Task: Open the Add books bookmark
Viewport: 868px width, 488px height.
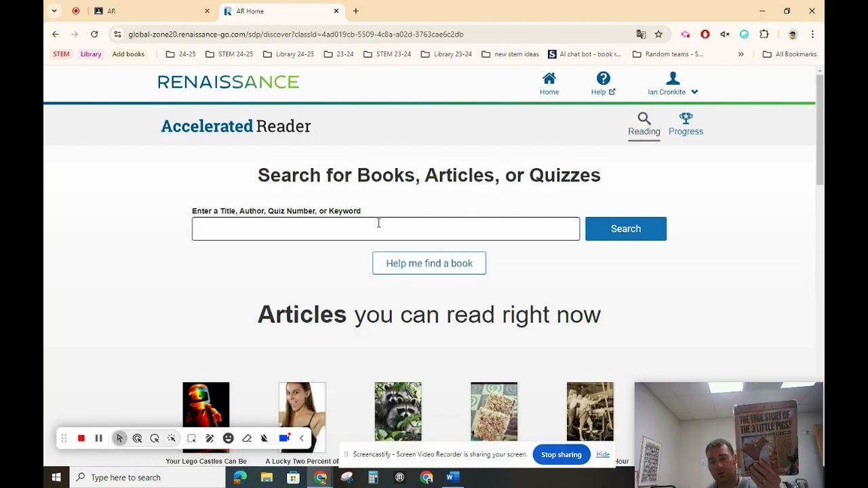Action: tap(128, 54)
